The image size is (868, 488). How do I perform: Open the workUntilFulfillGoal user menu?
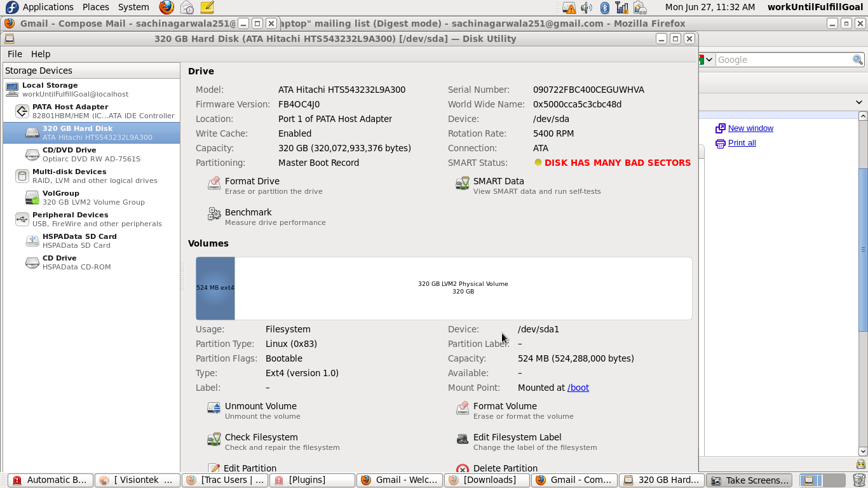[x=815, y=7]
